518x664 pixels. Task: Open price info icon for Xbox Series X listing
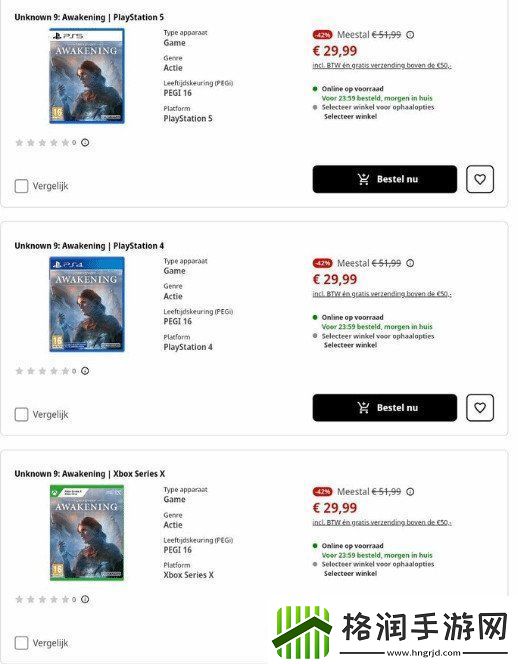pyautogui.click(x=410, y=492)
